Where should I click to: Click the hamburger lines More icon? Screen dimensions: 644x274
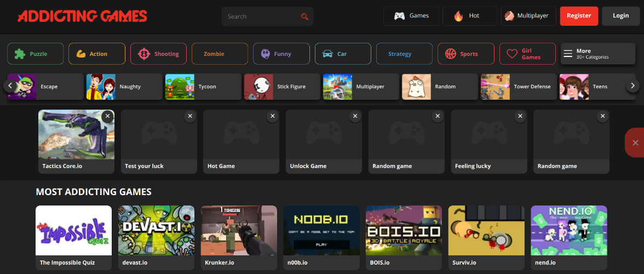[568, 54]
